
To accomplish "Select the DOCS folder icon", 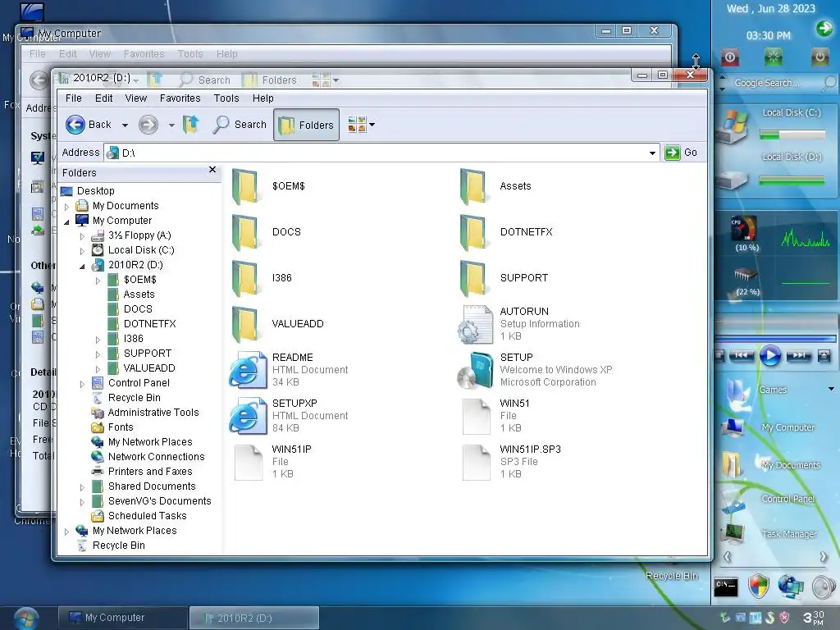I will (x=245, y=232).
